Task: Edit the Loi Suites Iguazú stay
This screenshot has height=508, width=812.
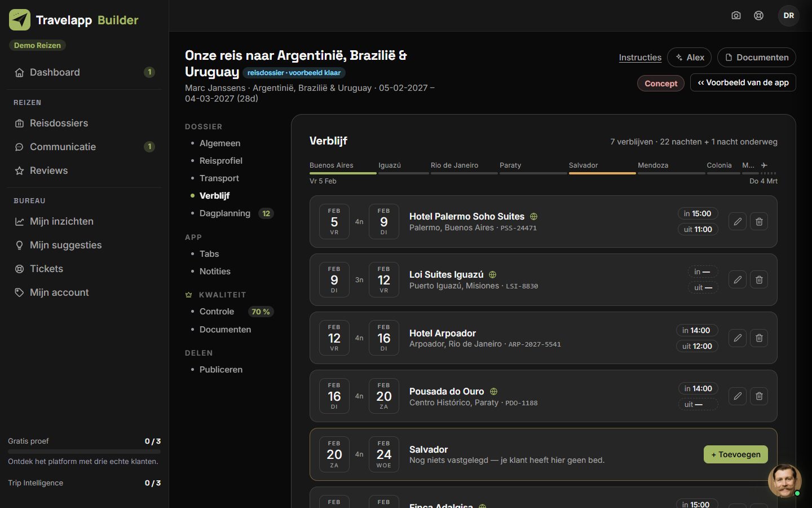Action: click(738, 280)
